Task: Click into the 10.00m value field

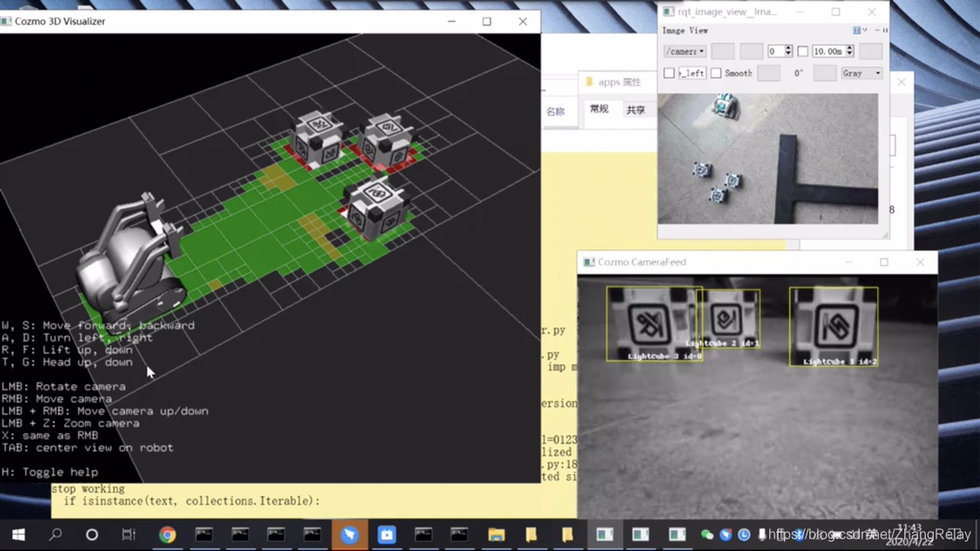Action: (828, 51)
